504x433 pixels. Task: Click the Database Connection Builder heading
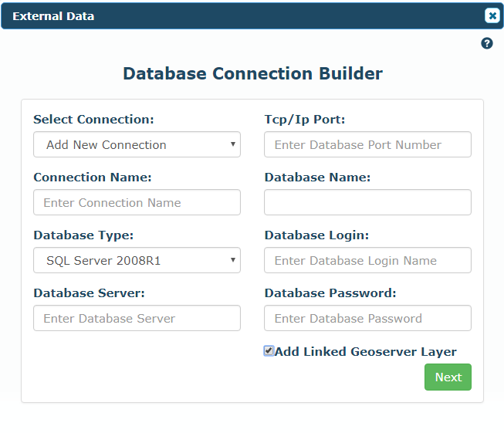click(252, 73)
